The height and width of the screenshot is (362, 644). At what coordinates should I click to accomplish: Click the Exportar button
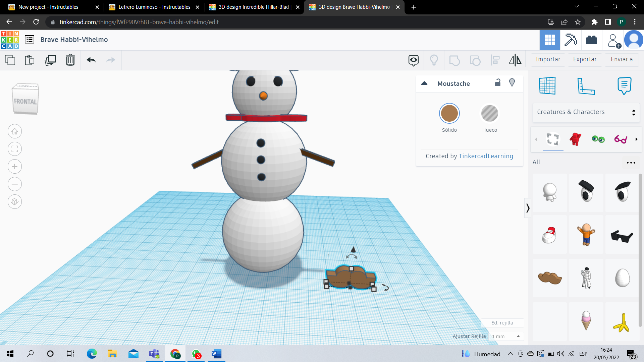[585, 59]
